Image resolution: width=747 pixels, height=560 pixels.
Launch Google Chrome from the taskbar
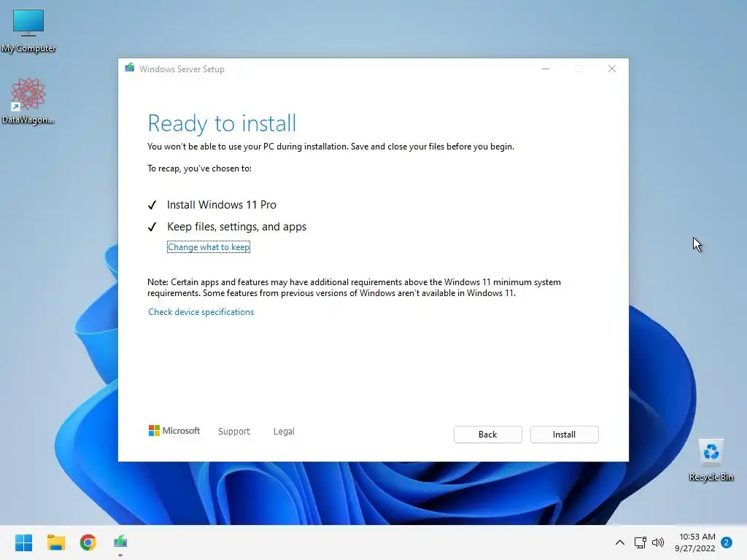coord(88,542)
